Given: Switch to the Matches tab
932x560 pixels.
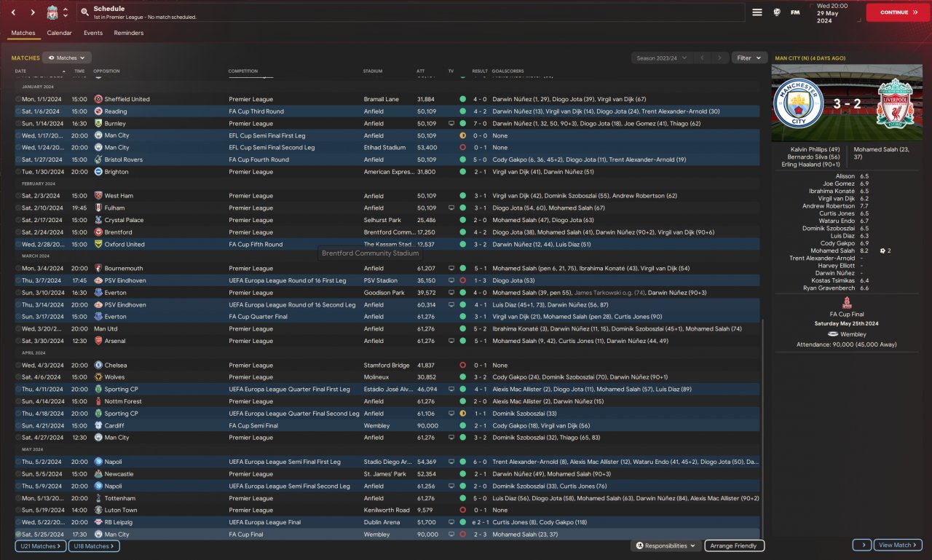Looking at the screenshot, I should pos(23,33).
